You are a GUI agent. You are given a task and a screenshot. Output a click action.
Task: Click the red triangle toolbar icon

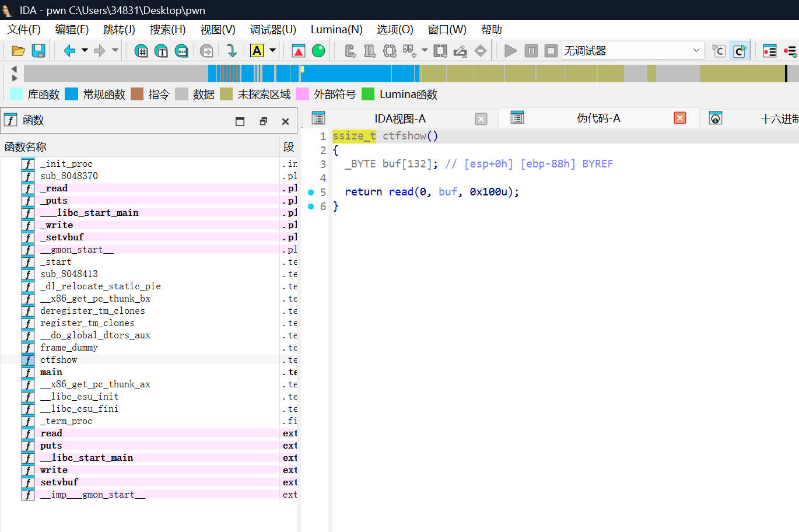(299, 51)
